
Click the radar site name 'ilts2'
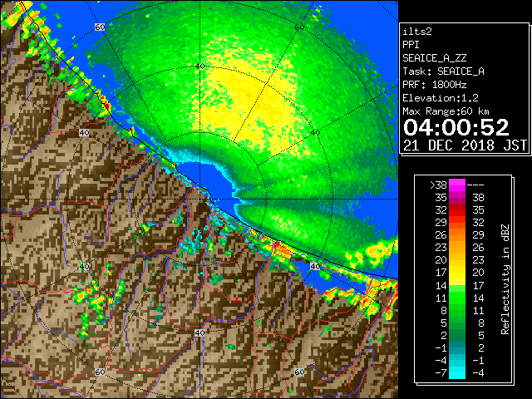[x=417, y=32]
